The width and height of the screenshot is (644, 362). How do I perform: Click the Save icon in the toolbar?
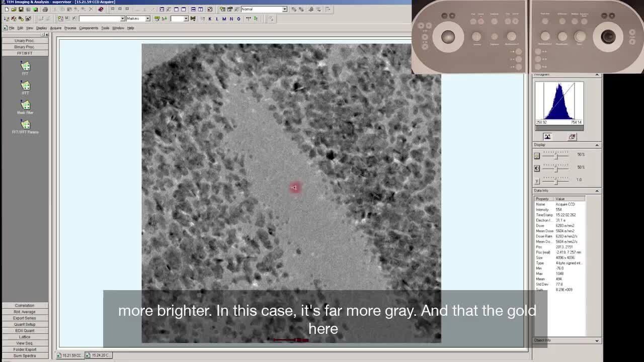coord(21,10)
